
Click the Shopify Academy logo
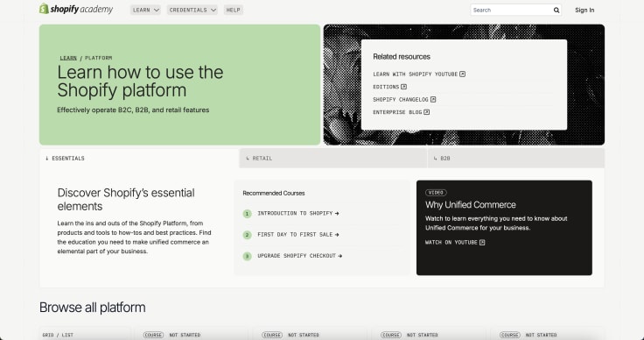click(76, 9)
